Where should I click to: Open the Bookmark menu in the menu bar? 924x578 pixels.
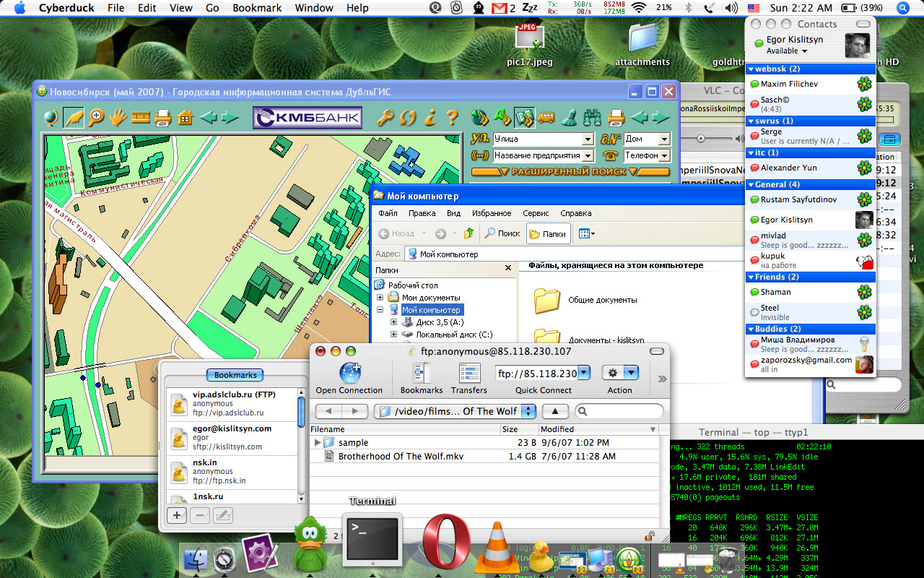[x=257, y=8]
